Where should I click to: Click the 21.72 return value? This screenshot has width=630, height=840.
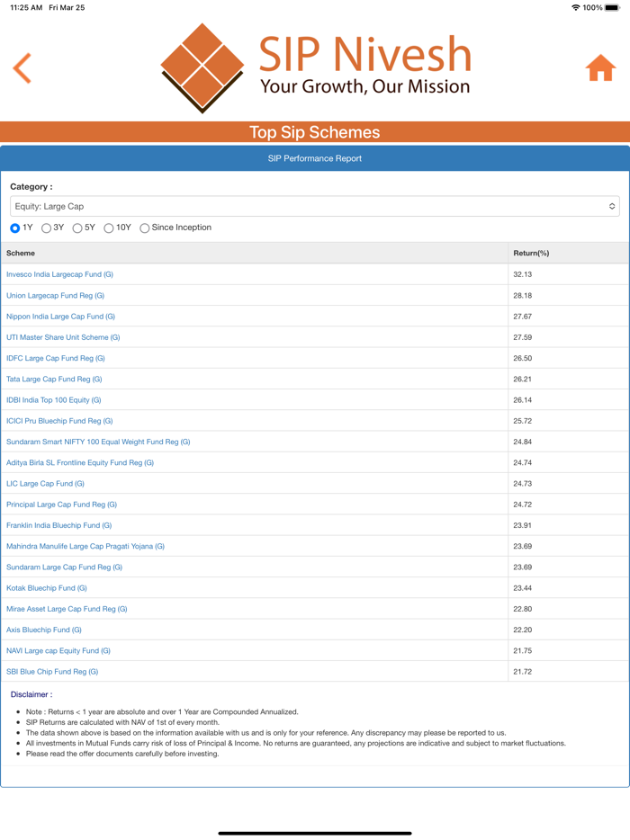pos(523,671)
